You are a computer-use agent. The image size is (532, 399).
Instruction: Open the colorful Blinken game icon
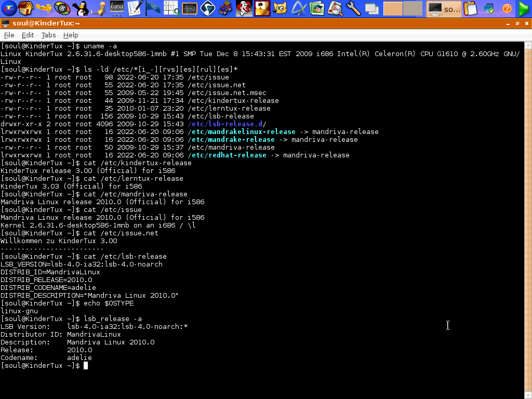pos(62,8)
